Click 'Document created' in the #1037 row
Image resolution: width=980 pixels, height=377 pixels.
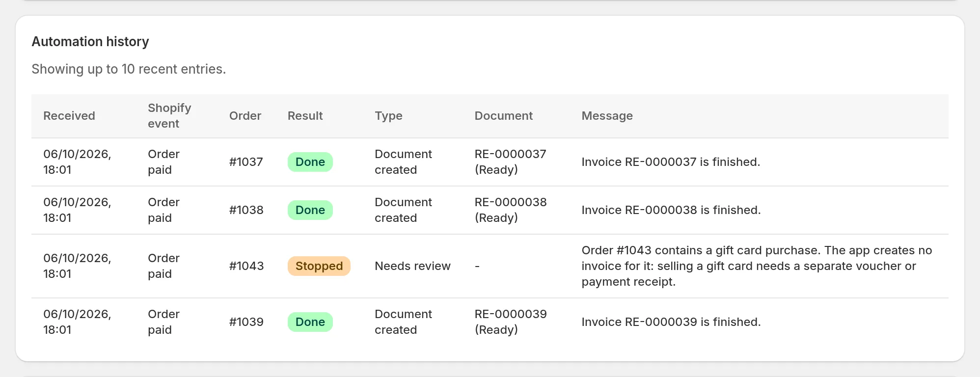click(403, 162)
